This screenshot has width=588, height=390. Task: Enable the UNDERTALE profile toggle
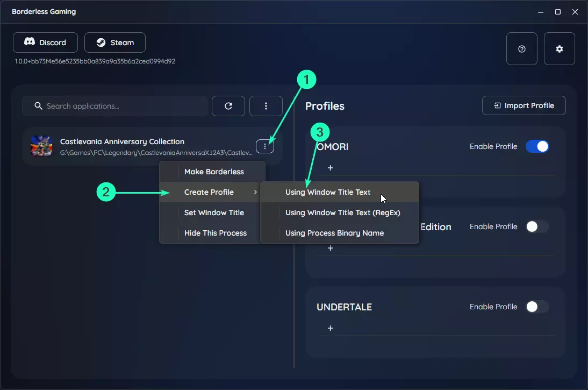pyautogui.click(x=537, y=307)
